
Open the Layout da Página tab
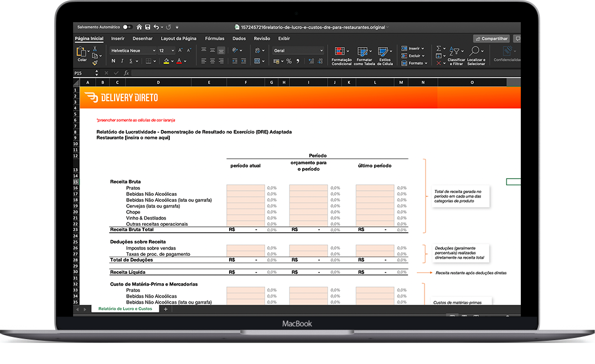pyautogui.click(x=179, y=38)
